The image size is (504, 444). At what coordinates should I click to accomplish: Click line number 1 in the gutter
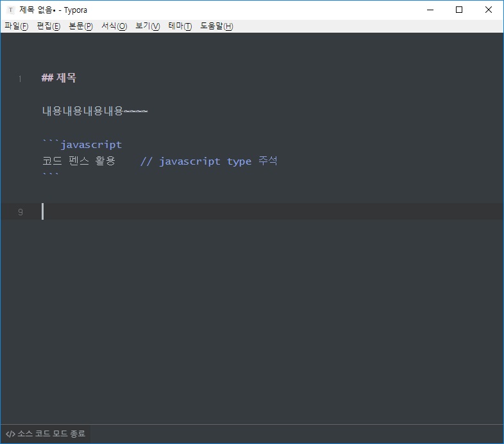point(20,79)
